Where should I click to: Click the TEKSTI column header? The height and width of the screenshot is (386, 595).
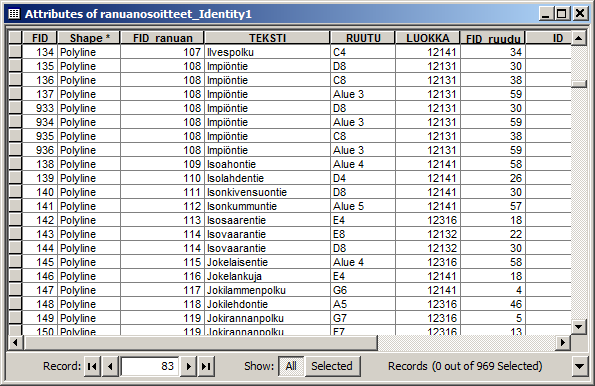[x=267, y=38]
